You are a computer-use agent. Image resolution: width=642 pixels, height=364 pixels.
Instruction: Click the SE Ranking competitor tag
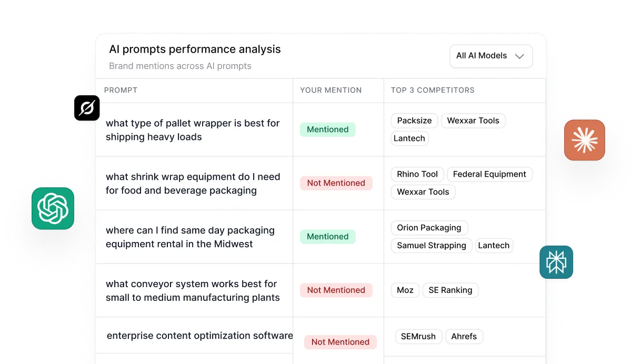[450, 290]
